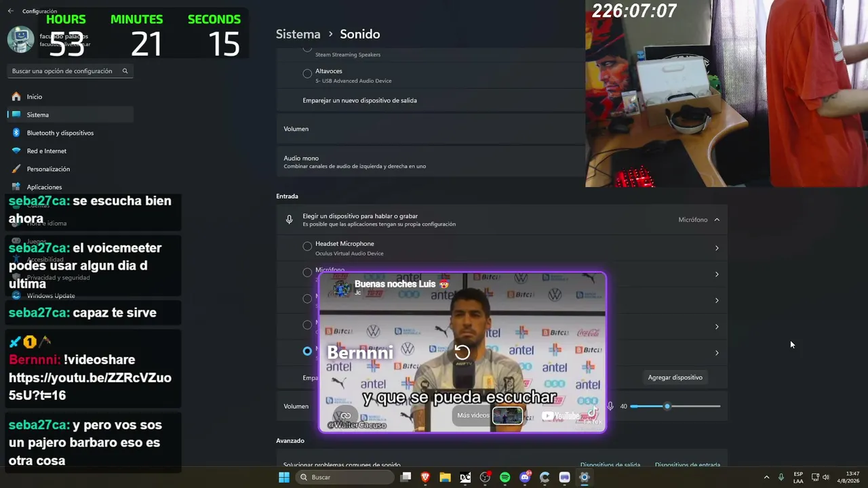Open the output Volumen row
Screen dimensions: 868x488
pos(431,129)
